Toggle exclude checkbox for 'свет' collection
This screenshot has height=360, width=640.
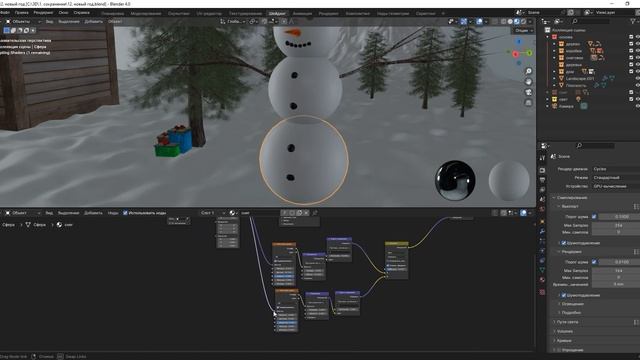pyautogui.click(x=631, y=99)
